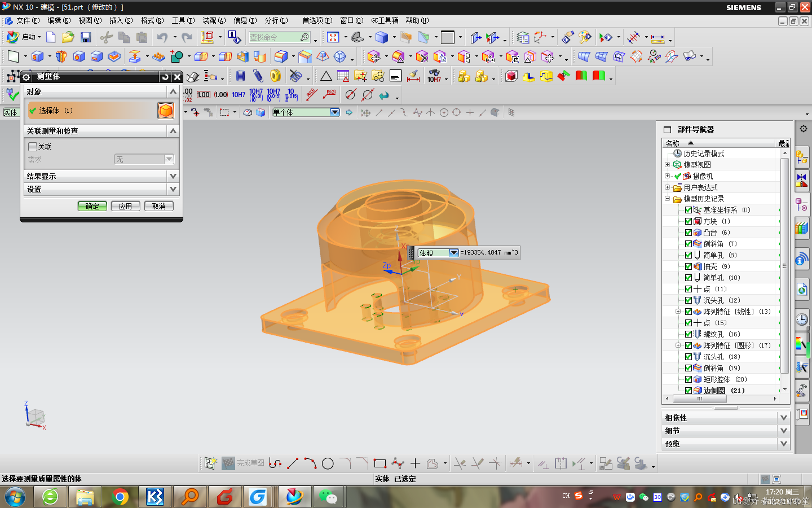
Task: Select the circle sketch tool in bottom toolbar
Action: click(328, 463)
